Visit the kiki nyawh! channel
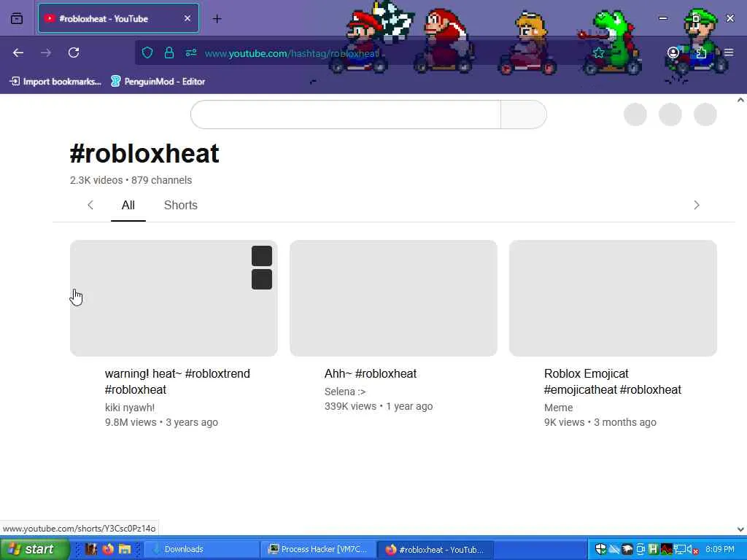The height and width of the screenshot is (560, 747). click(130, 408)
